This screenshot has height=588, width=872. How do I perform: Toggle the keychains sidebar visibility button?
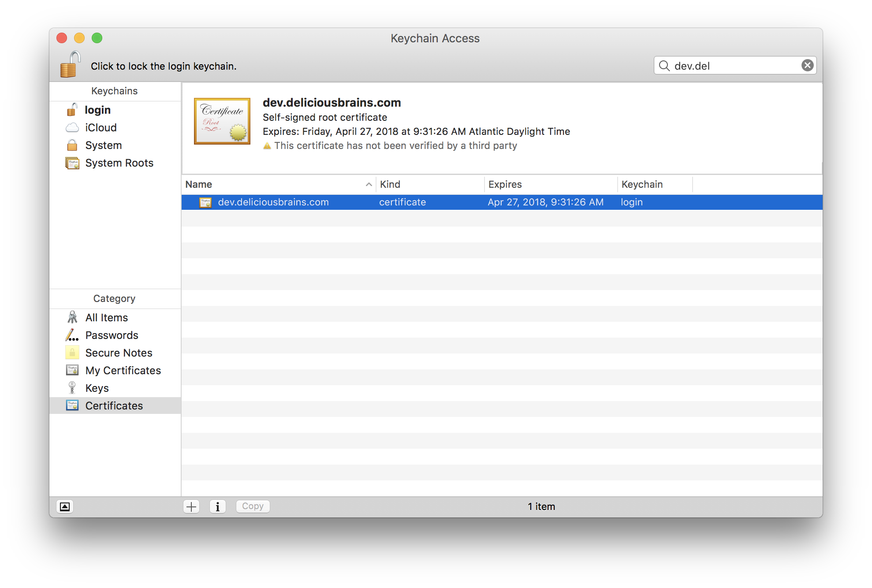(x=65, y=507)
